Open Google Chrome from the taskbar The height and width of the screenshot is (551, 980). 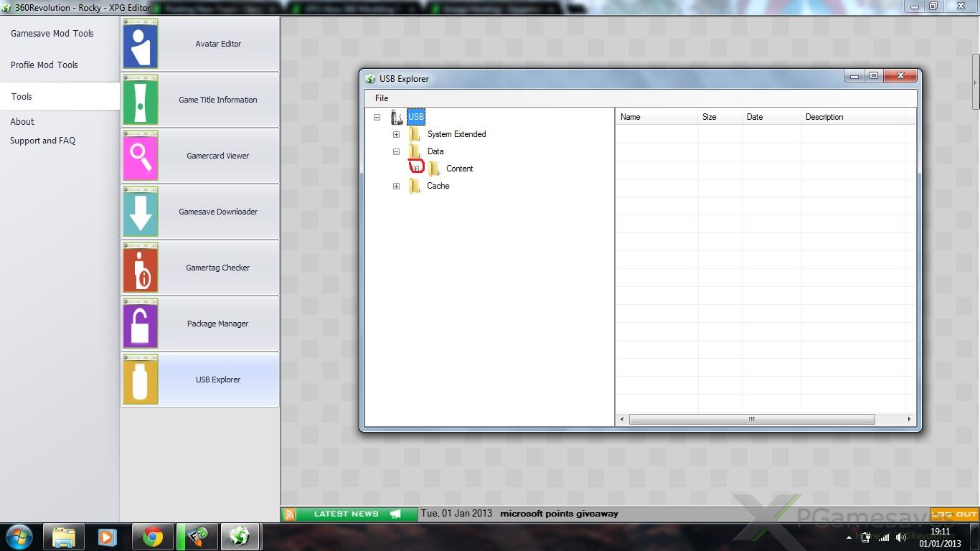pyautogui.click(x=152, y=537)
